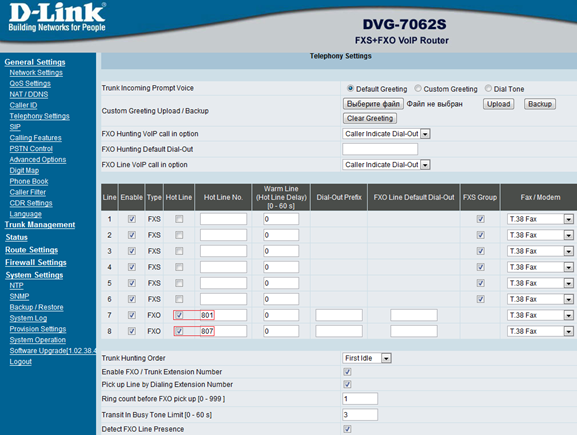Open Caller Filter link
577x435 pixels.
pos(28,192)
